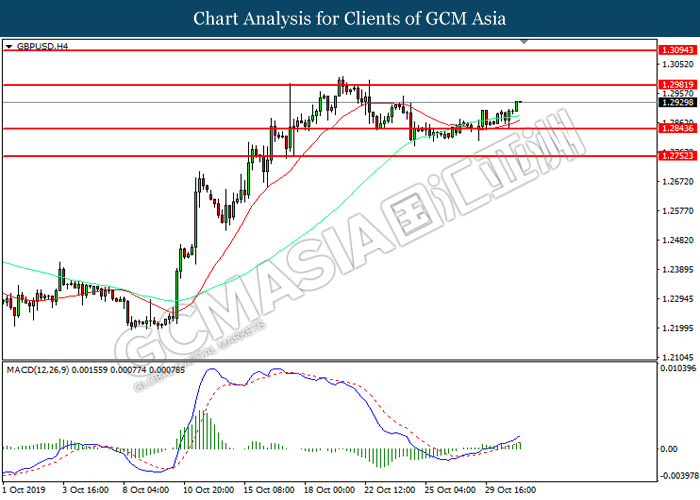Viewport: 700px width, 500px height.
Task: Click the 18 Oct 00:00 time label
Action: (x=329, y=490)
